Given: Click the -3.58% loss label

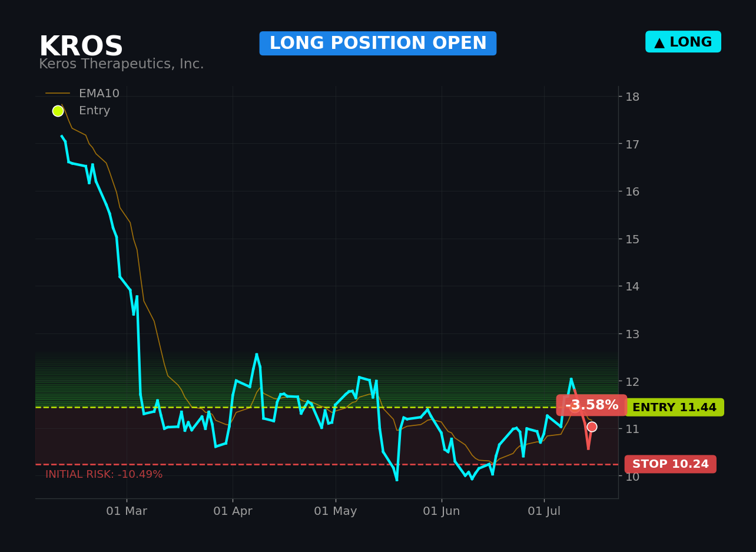Looking at the screenshot, I should pyautogui.click(x=592, y=405).
